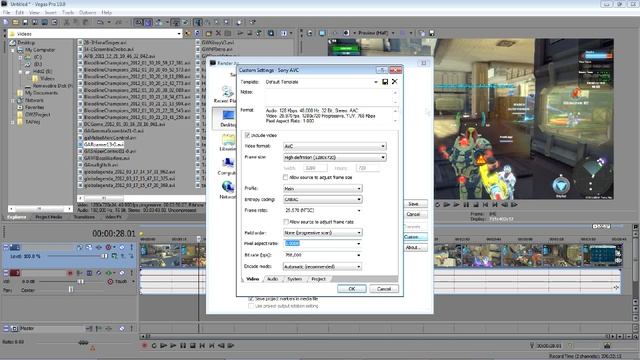Switch to the Audio tab
Screen dimensions: 640x360
click(x=272, y=279)
